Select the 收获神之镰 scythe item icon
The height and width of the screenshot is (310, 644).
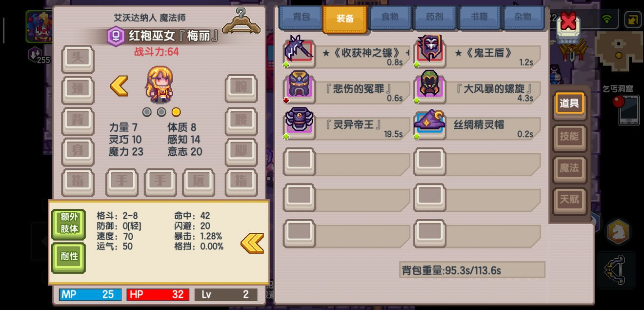point(299,50)
